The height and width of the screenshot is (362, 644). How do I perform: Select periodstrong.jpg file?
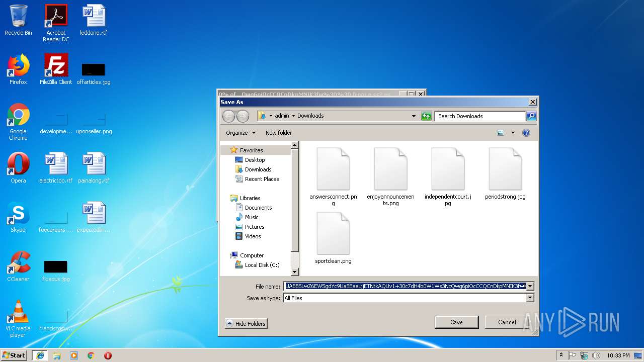tap(505, 173)
